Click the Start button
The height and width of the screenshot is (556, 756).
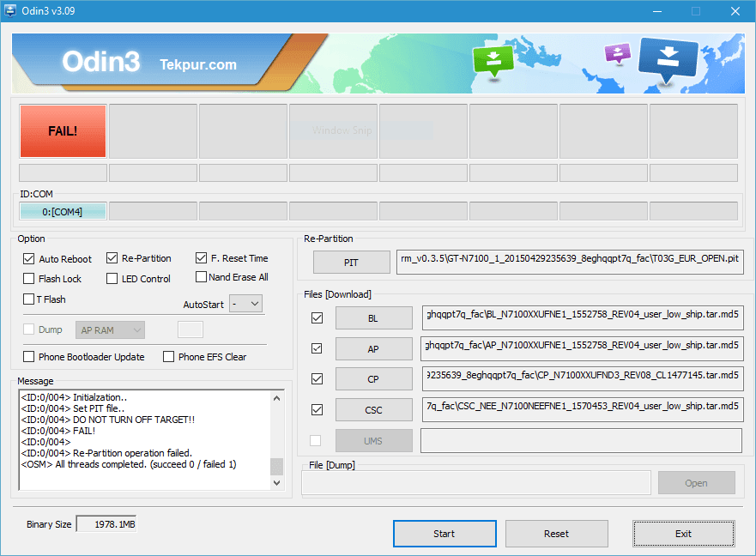[445, 534]
